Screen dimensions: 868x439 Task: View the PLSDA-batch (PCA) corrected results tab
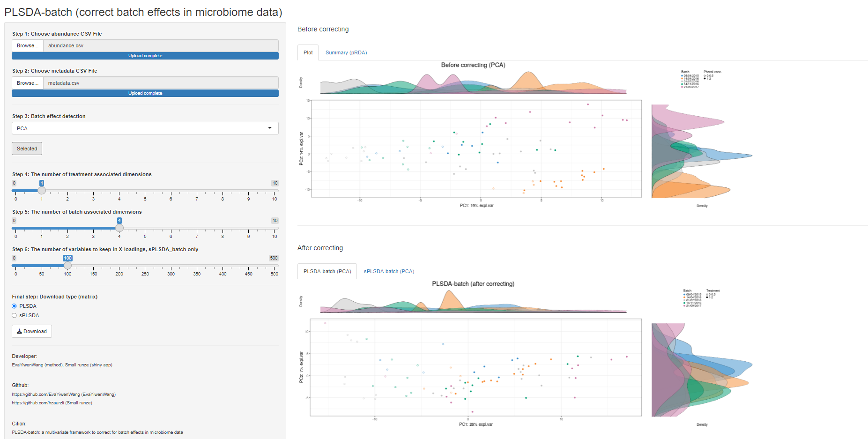[327, 271]
